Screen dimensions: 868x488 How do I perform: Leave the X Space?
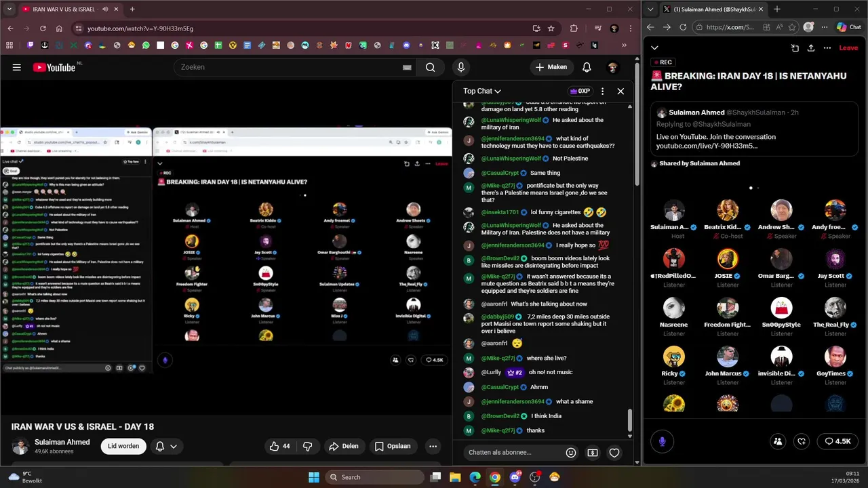848,48
